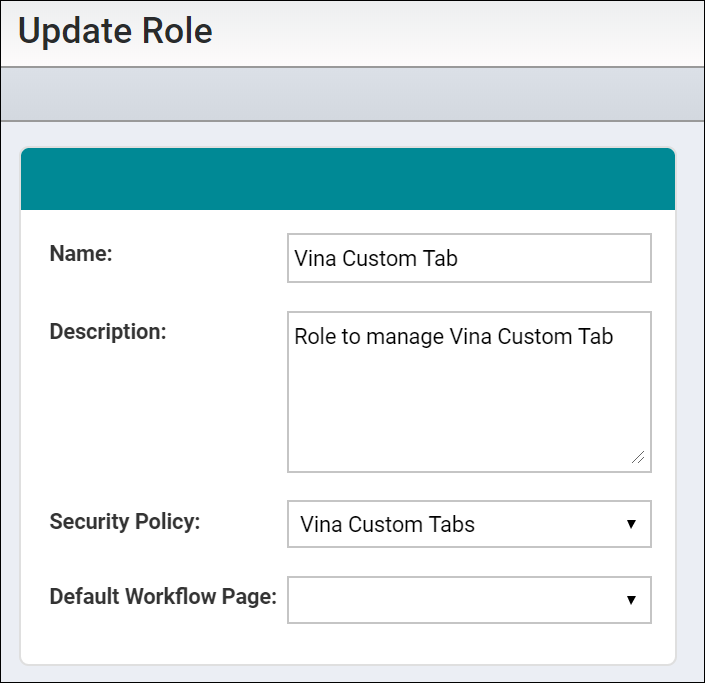Click the selected "Vina Custom Tabs" policy value
Screen dimensions: 705x683
click(387, 524)
